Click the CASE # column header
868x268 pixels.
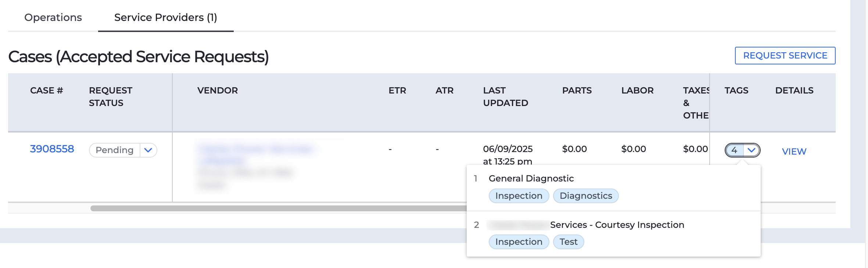[47, 90]
